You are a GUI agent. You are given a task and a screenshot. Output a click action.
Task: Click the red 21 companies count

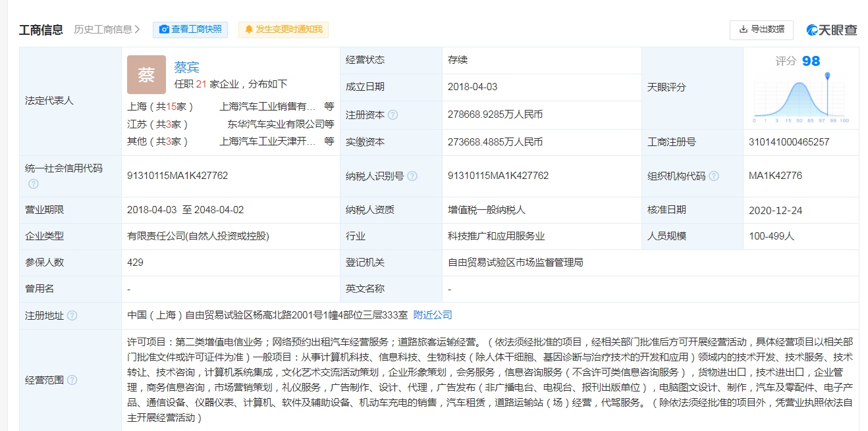pos(202,84)
